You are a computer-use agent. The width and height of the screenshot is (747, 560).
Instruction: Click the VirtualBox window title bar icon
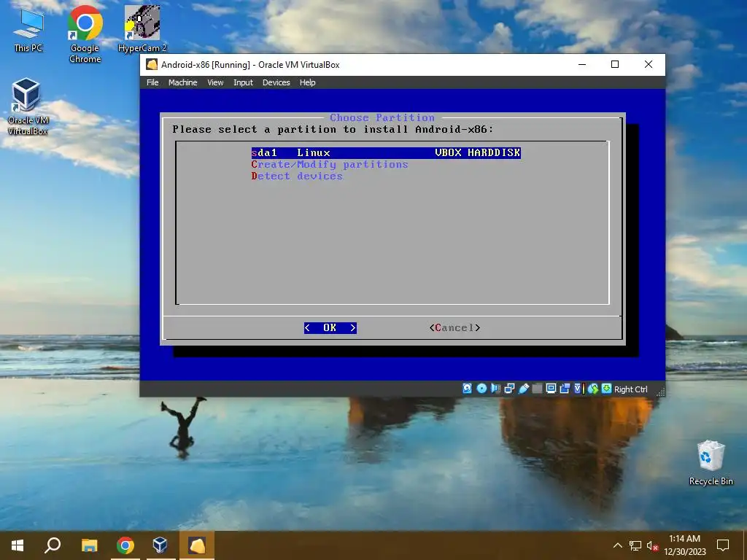pos(152,64)
